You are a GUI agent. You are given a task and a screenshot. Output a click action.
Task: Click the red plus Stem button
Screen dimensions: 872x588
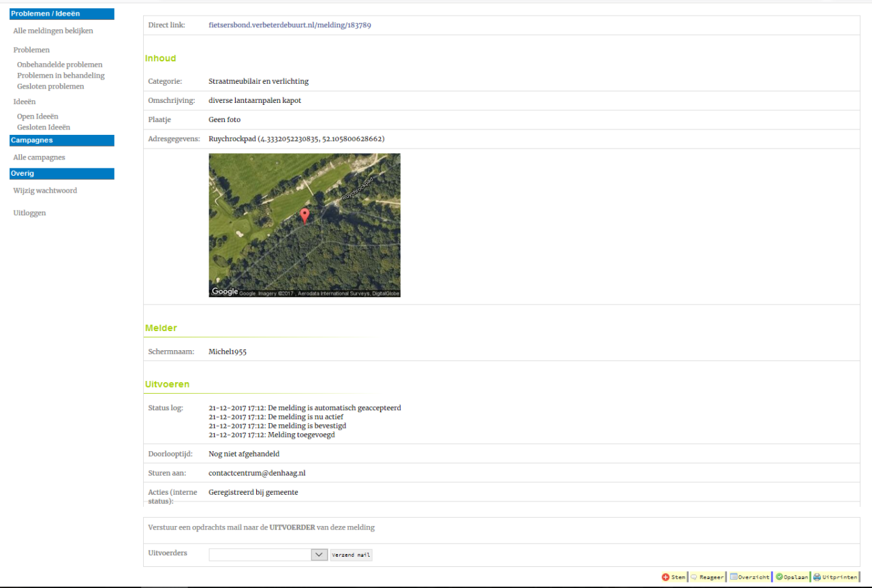tap(674, 577)
